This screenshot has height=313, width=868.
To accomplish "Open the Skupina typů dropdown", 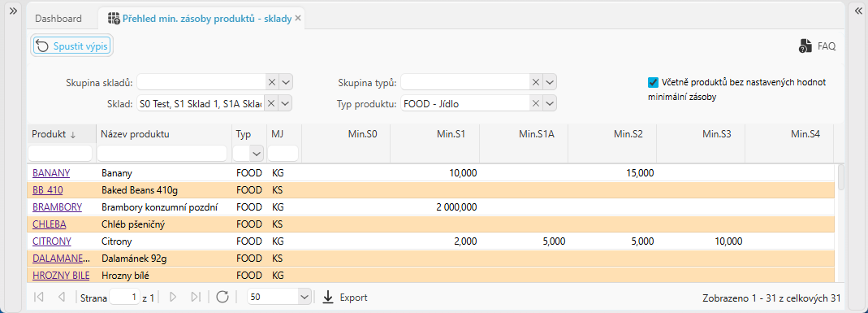I will (549, 83).
